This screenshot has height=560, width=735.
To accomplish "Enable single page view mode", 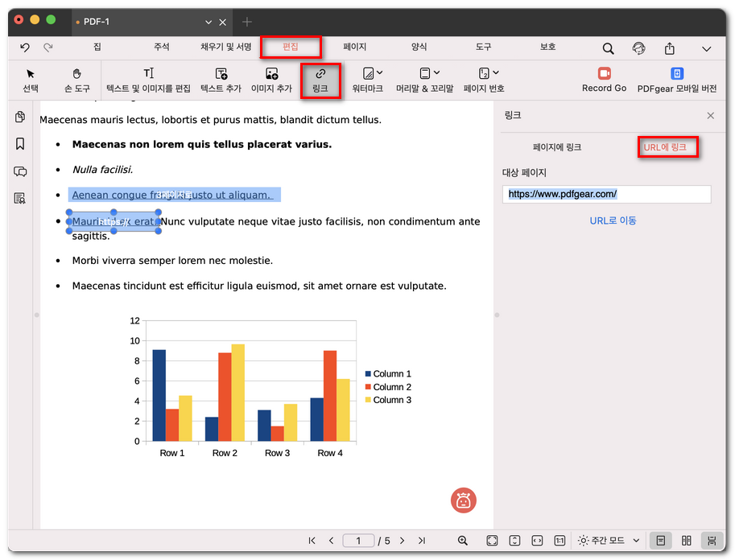I will [659, 541].
